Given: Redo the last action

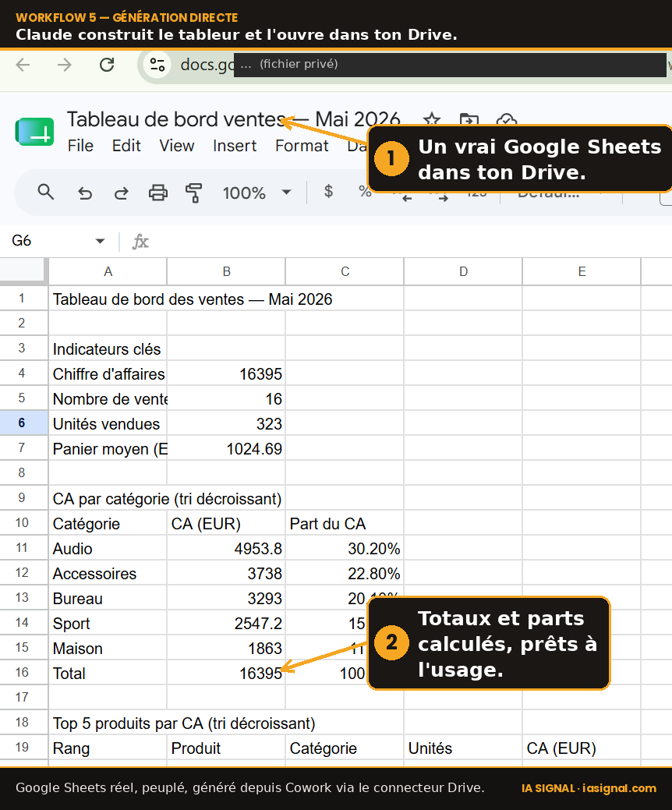Looking at the screenshot, I should (x=122, y=193).
